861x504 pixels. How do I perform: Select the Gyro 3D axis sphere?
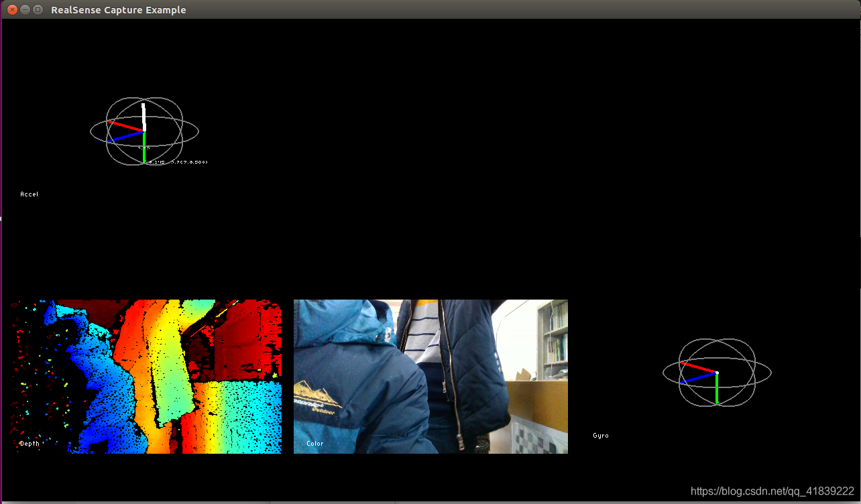[717, 373]
